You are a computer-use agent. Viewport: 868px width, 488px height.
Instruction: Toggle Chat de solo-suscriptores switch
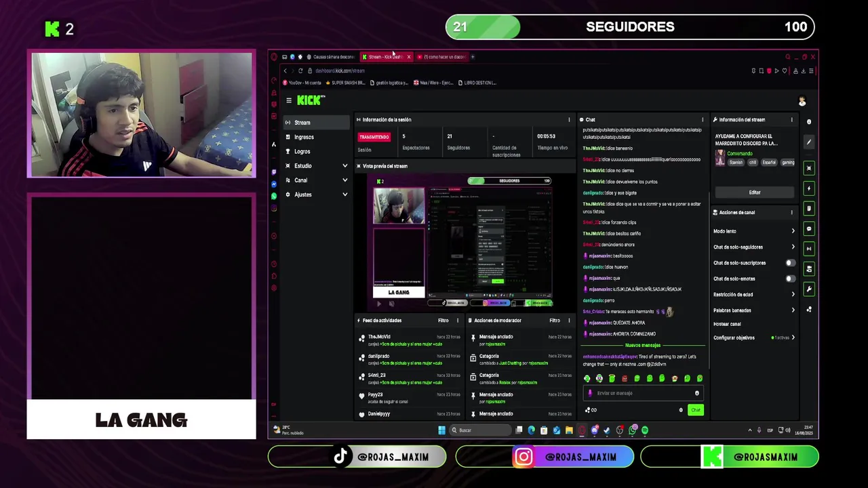(790, 263)
